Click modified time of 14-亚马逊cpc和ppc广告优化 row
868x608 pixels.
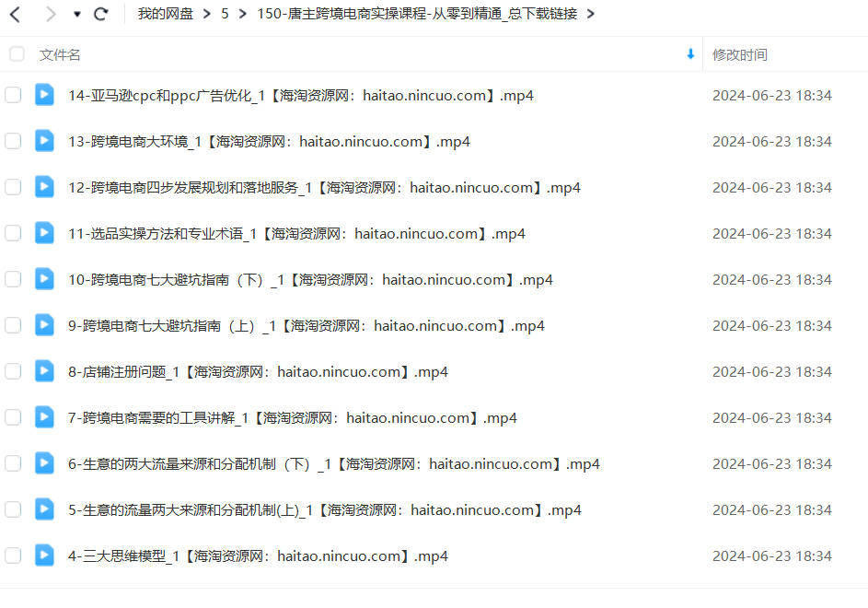tap(771, 95)
